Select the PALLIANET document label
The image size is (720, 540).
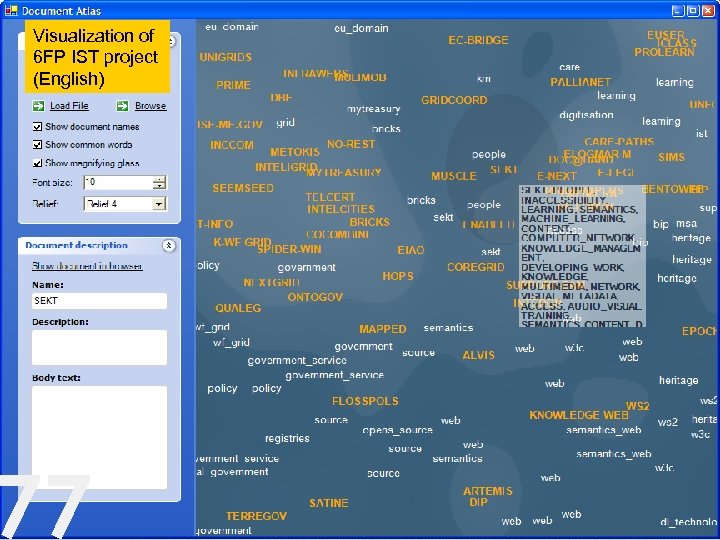click(x=580, y=82)
